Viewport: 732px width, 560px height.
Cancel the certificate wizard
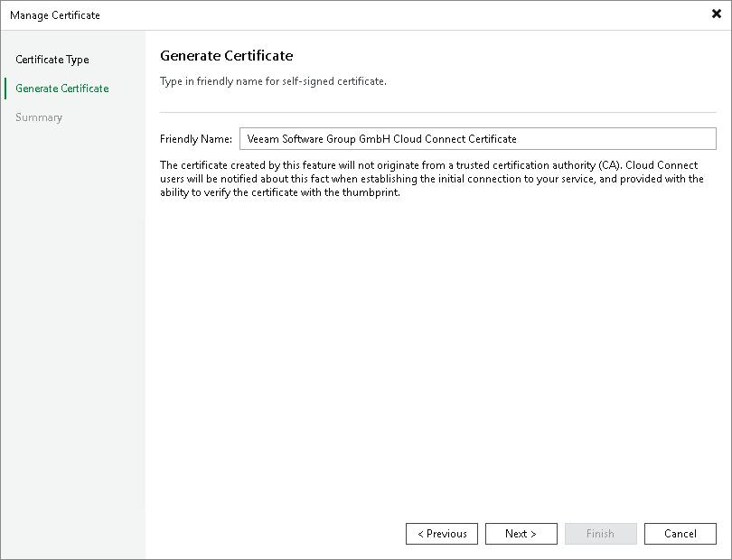pyautogui.click(x=680, y=533)
